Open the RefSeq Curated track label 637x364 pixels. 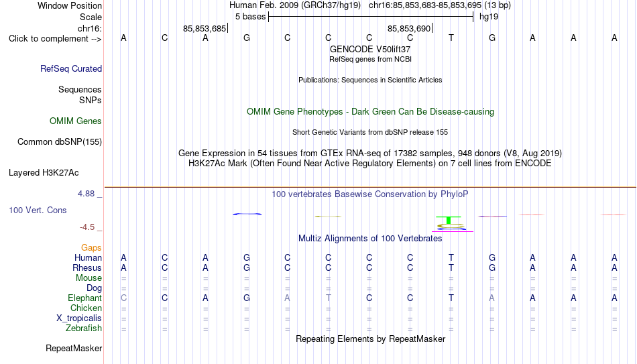point(71,68)
